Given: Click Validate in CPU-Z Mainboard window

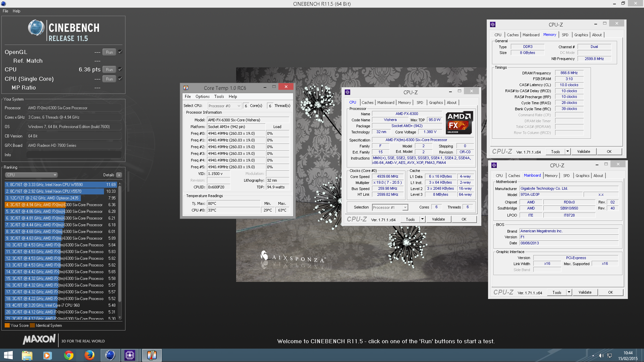Looking at the screenshot, I should coord(585,292).
